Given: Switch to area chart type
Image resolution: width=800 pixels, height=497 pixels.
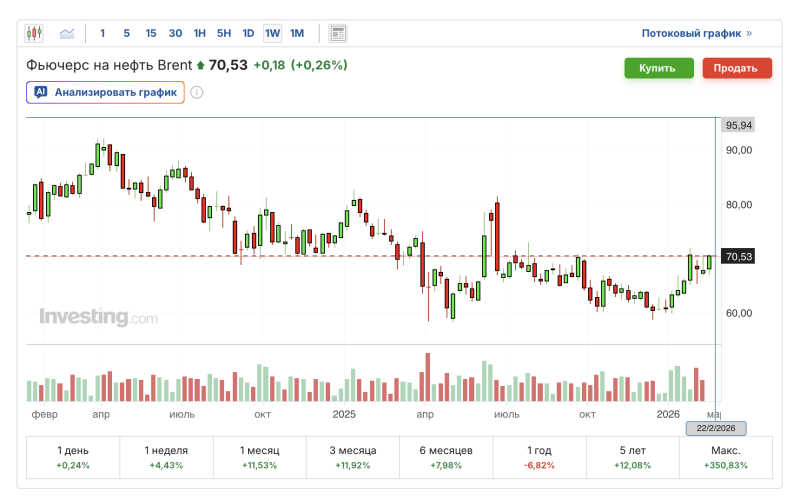Looking at the screenshot, I should click(67, 33).
